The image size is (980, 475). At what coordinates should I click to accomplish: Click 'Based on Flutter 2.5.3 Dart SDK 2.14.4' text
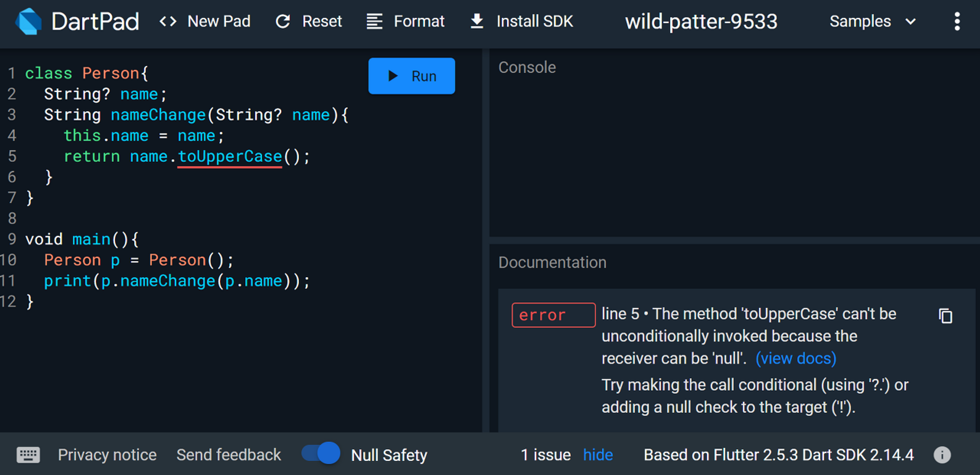click(779, 455)
